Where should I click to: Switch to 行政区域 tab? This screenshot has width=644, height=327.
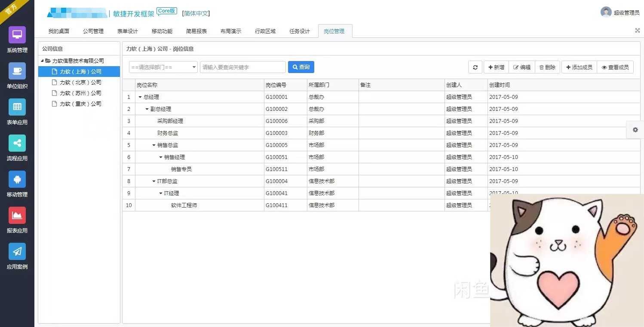click(x=265, y=31)
